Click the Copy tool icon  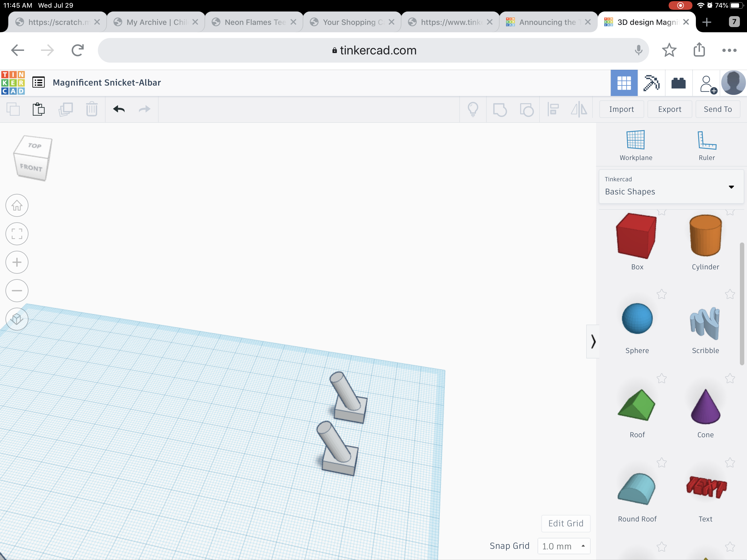(x=13, y=109)
